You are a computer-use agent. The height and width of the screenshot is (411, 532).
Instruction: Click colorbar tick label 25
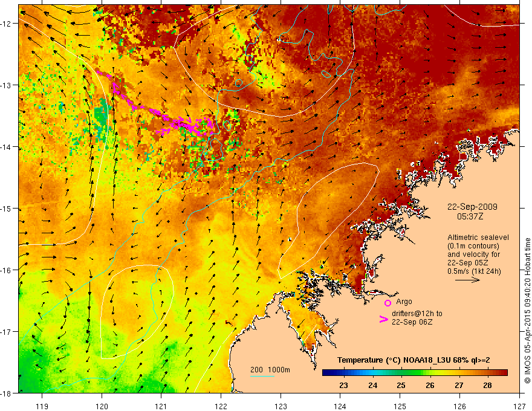(401, 385)
